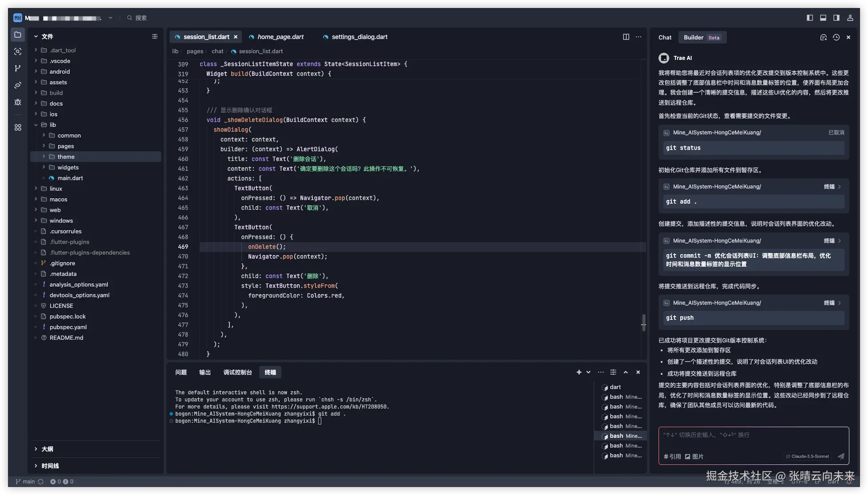Open the debug bug icon in sidebar
Image resolution: width=868 pixels, height=495 pixels.
[18, 102]
